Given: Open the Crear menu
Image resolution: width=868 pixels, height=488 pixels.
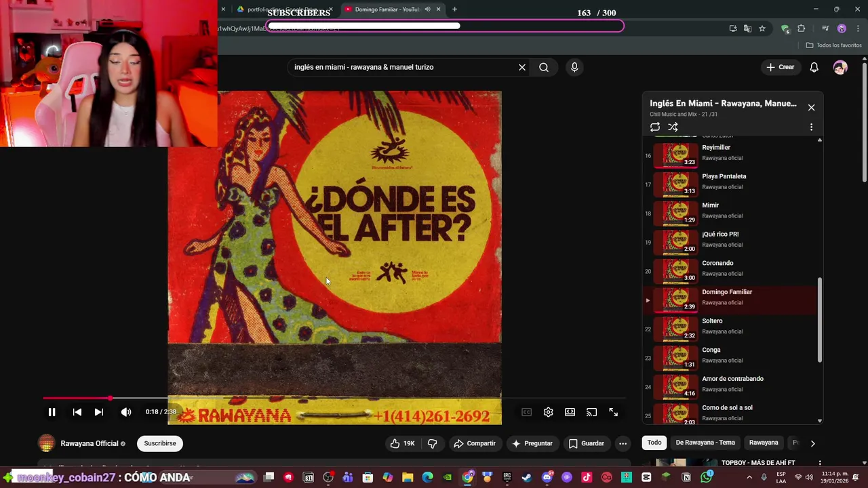Looking at the screenshot, I should click(x=780, y=67).
